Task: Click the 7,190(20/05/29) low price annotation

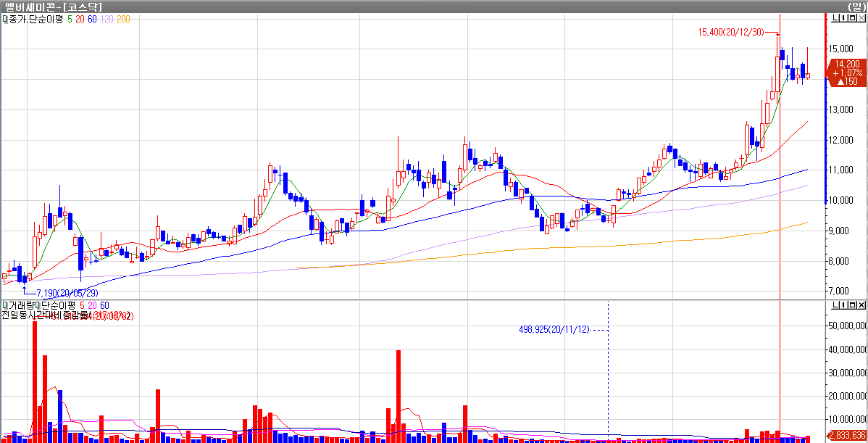Action: click(67, 293)
